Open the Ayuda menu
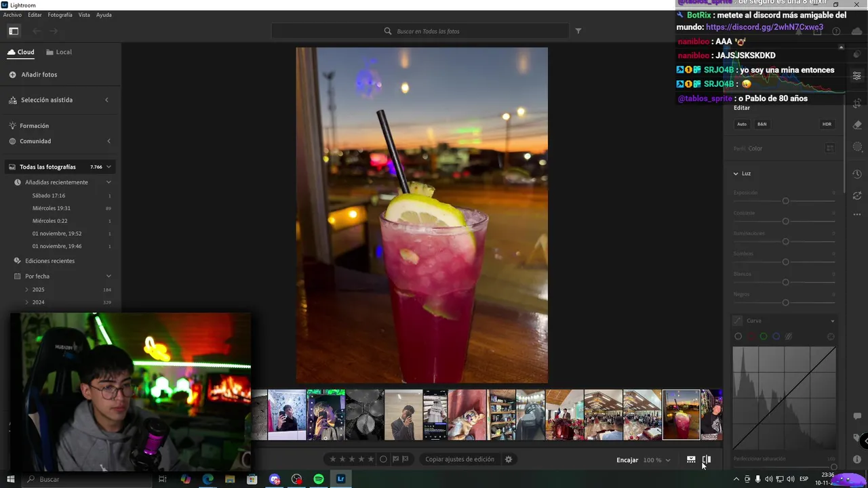The image size is (868, 488). click(104, 14)
